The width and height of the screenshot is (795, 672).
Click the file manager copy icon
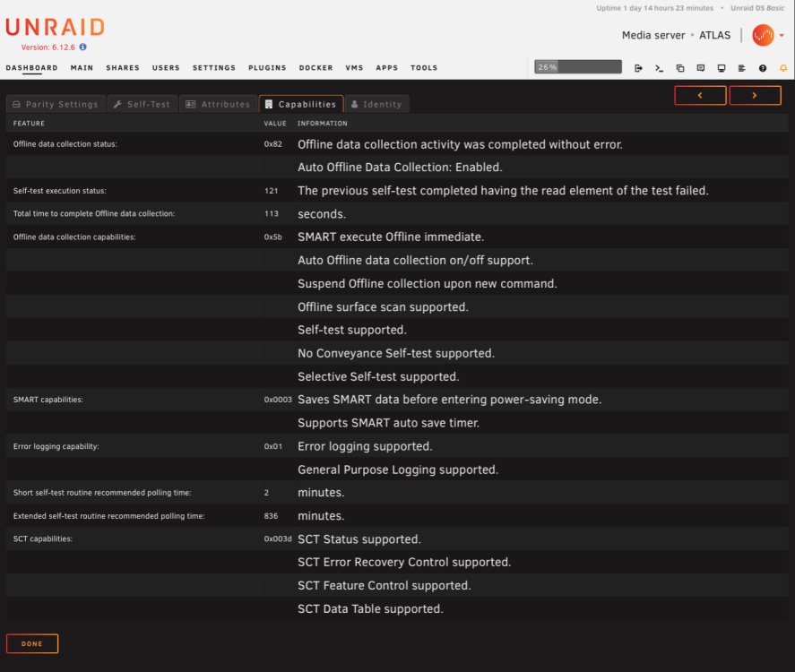tap(680, 68)
